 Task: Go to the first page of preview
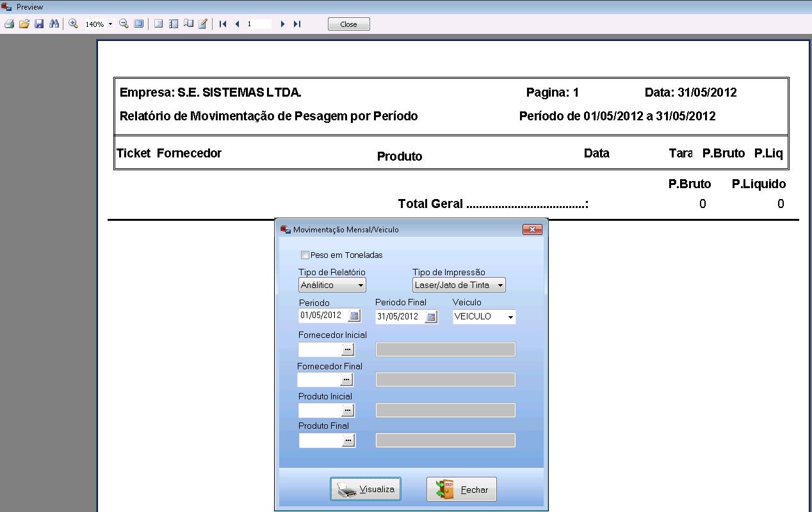pos(223,24)
